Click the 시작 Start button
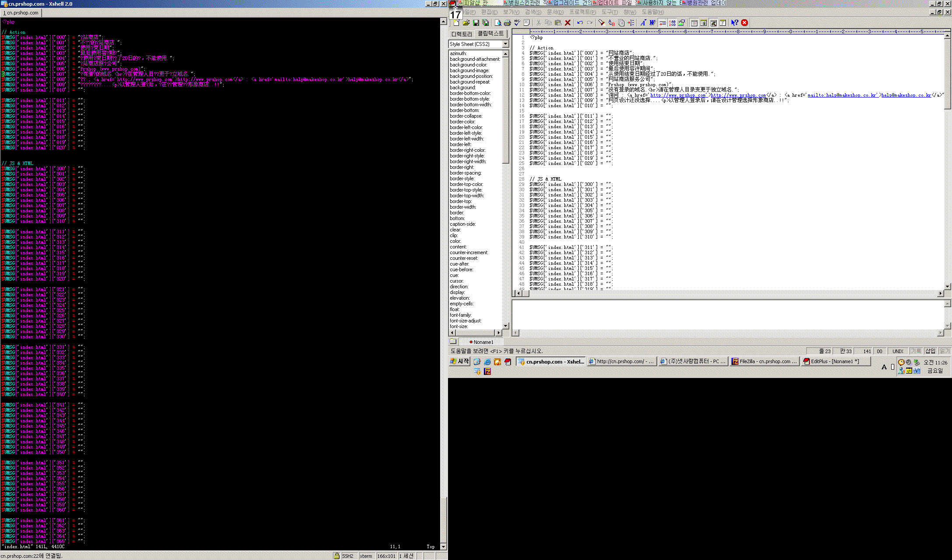This screenshot has width=952, height=560. (x=460, y=361)
